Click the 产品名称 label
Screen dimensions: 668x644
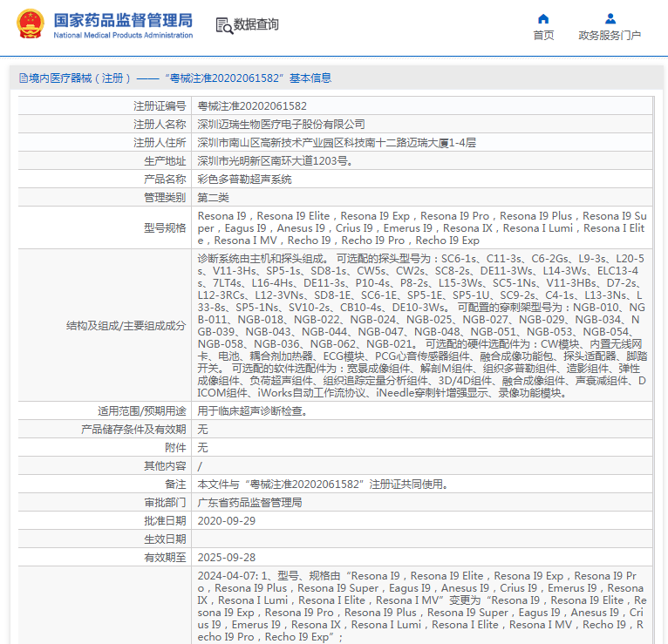coord(165,180)
